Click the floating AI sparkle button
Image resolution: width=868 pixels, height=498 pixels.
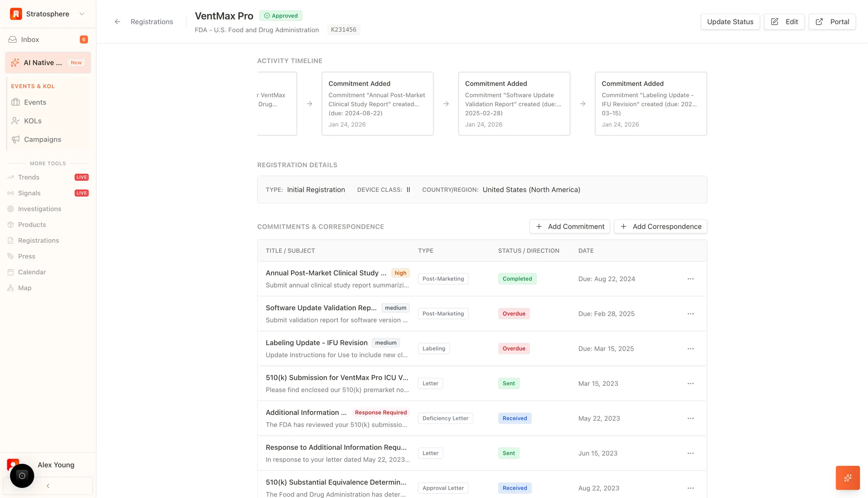click(x=848, y=477)
